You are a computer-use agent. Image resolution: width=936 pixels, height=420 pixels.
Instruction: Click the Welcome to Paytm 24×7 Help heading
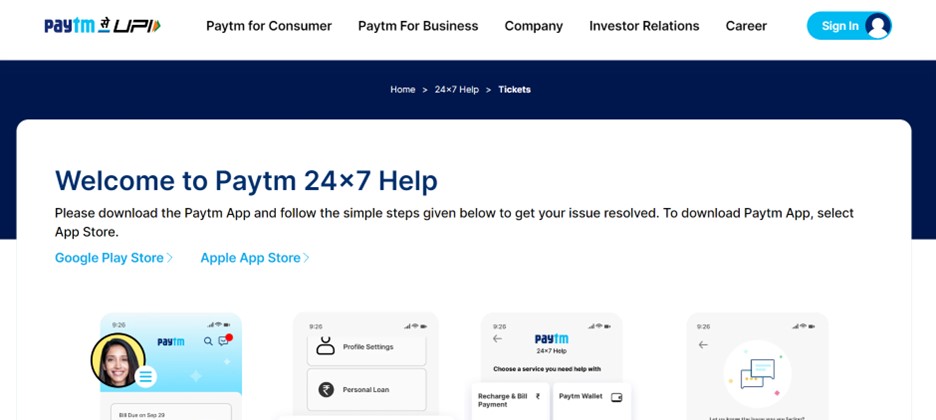tap(246, 180)
